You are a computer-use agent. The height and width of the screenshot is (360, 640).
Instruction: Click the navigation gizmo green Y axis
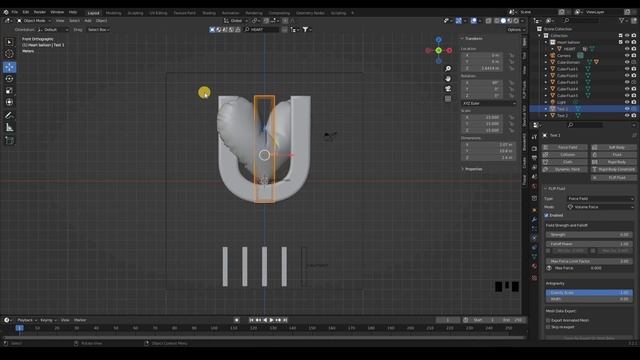click(438, 51)
